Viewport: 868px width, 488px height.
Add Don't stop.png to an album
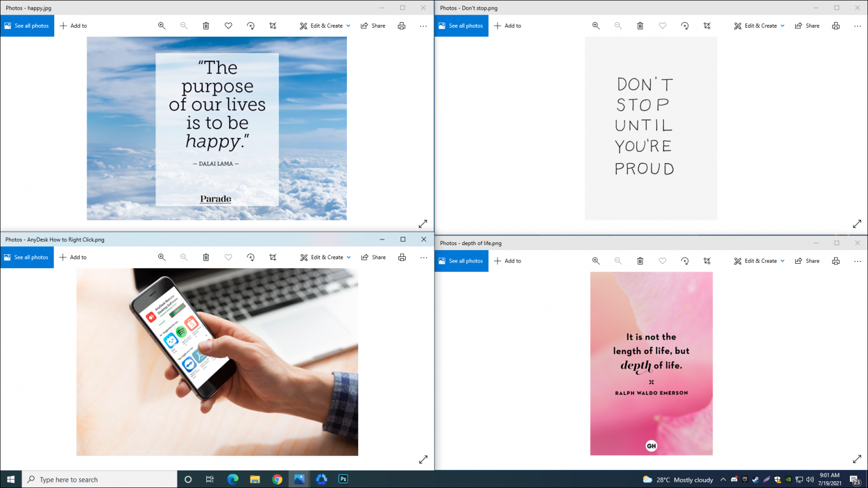(x=507, y=25)
